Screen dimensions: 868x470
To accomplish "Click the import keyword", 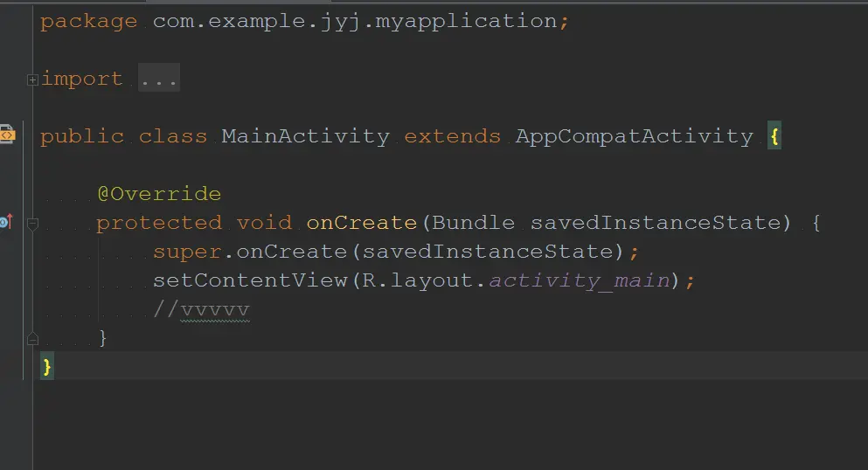I will [x=81, y=79].
